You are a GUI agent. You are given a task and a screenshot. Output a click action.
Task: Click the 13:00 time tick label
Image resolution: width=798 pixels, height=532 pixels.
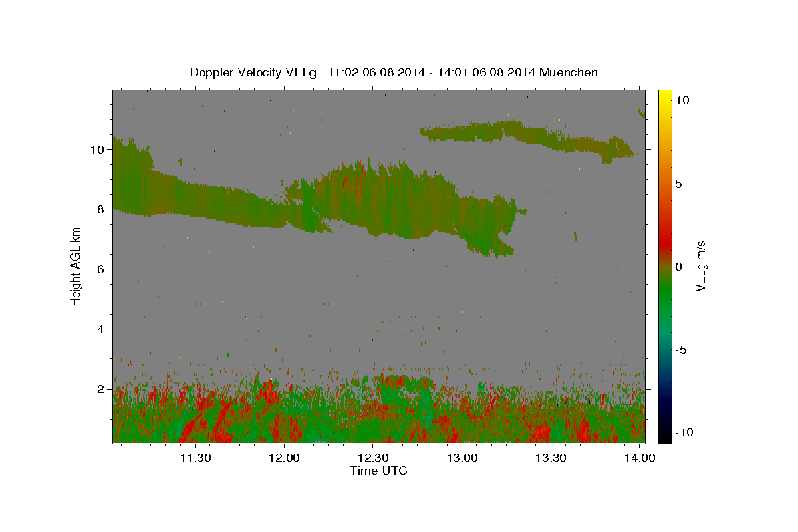(x=462, y=458)
